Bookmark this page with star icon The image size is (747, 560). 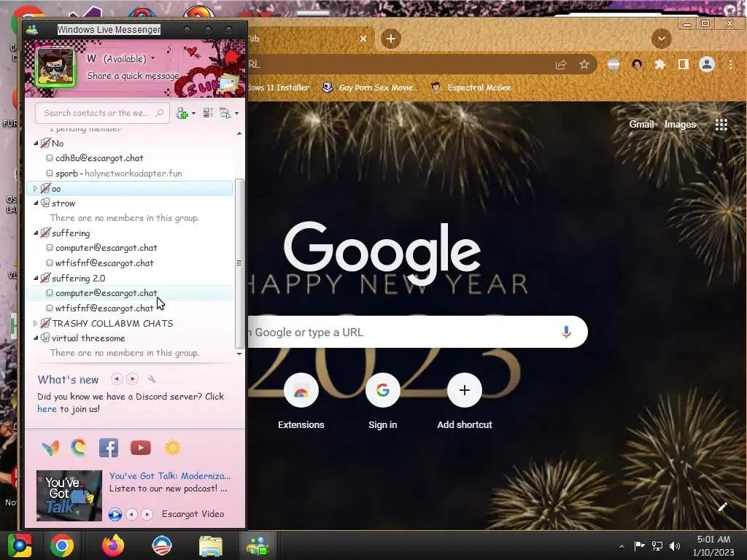(584, 64)
